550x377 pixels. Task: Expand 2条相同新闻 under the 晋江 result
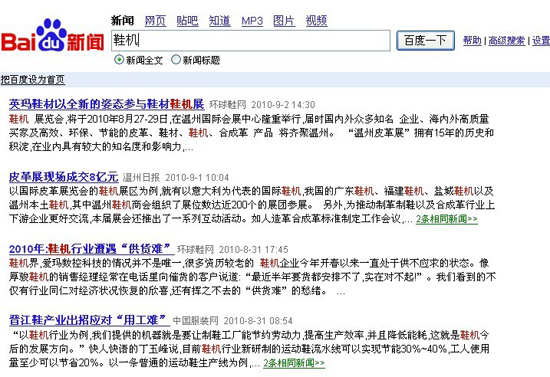click(x=294, y=363)
